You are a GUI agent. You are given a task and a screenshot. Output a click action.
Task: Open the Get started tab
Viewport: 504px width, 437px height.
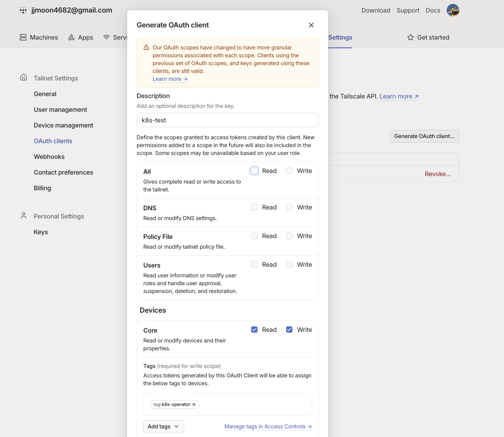pyautogui.click(x=428, y=37)
